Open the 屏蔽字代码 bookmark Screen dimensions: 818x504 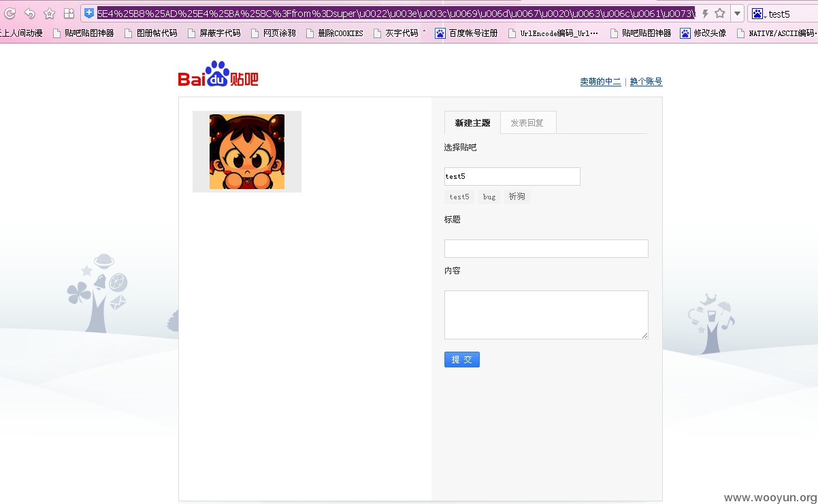[214, 33]
